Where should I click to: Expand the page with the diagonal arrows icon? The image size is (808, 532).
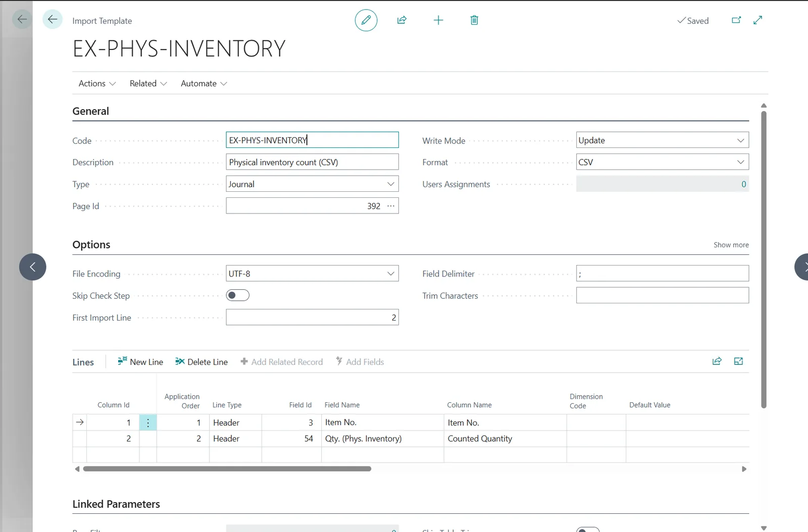tap(757, 20)
